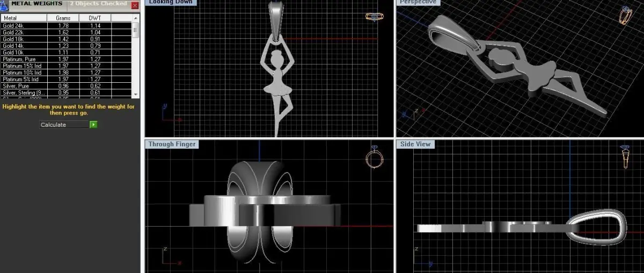644x273 pixels.
Task: Sort by the Grams column header
Action: tap(63, 18)
